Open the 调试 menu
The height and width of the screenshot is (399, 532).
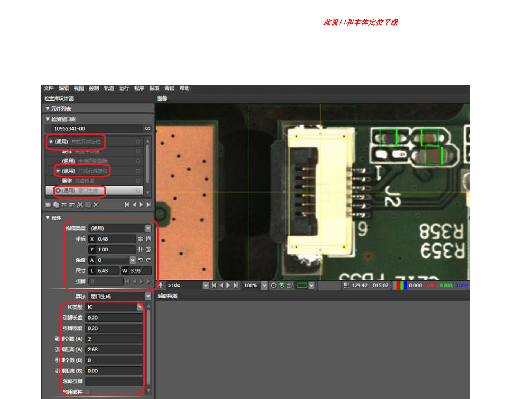[x=169, y=88]
